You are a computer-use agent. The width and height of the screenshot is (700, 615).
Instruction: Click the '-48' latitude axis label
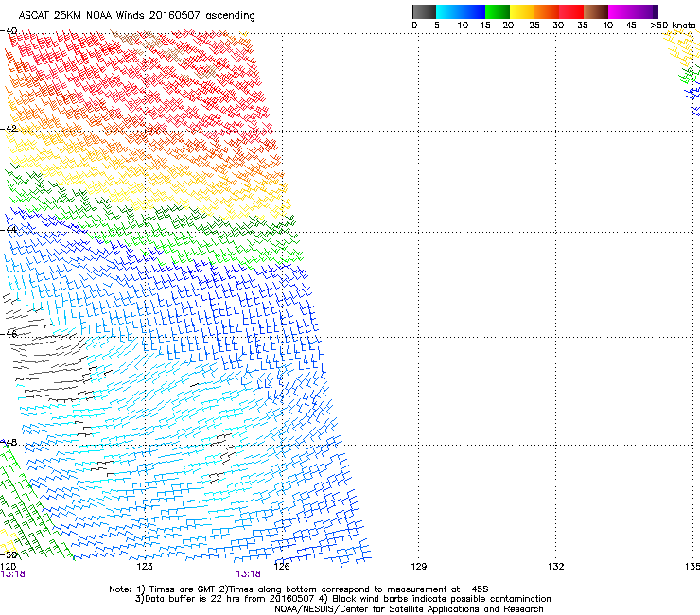9,442
